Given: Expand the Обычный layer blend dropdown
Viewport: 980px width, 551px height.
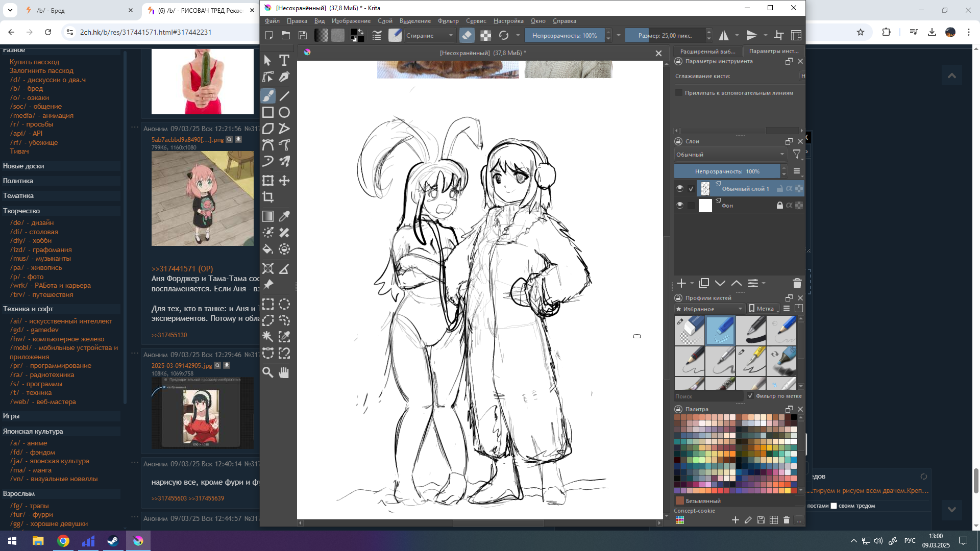Looking at the screenshot, I should [730, 155].
